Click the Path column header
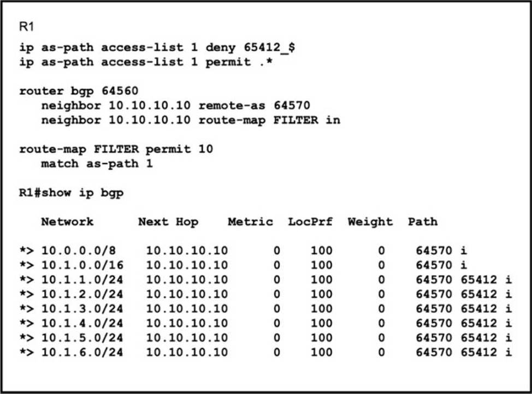Image resolution: width=532 pixels, height=394 pixels. 422,222
